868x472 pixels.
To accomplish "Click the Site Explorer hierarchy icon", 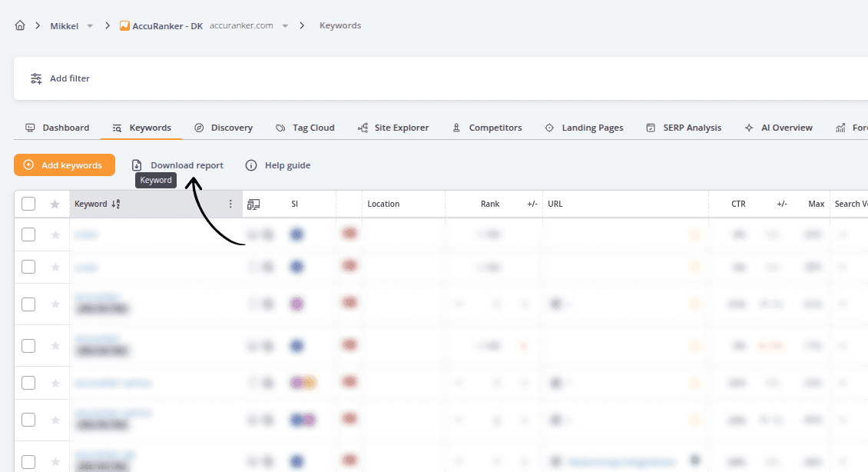I will click(363, 128).
